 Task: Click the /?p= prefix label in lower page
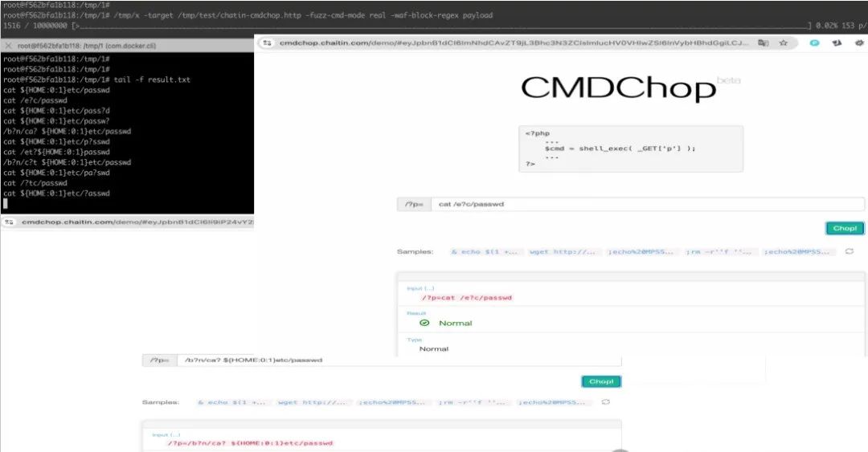(159, 360)
